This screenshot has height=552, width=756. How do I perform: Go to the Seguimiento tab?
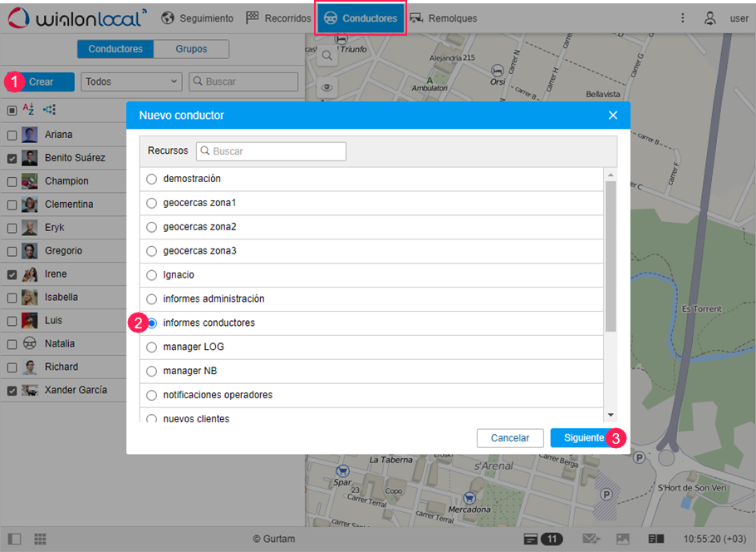(197, 17)
